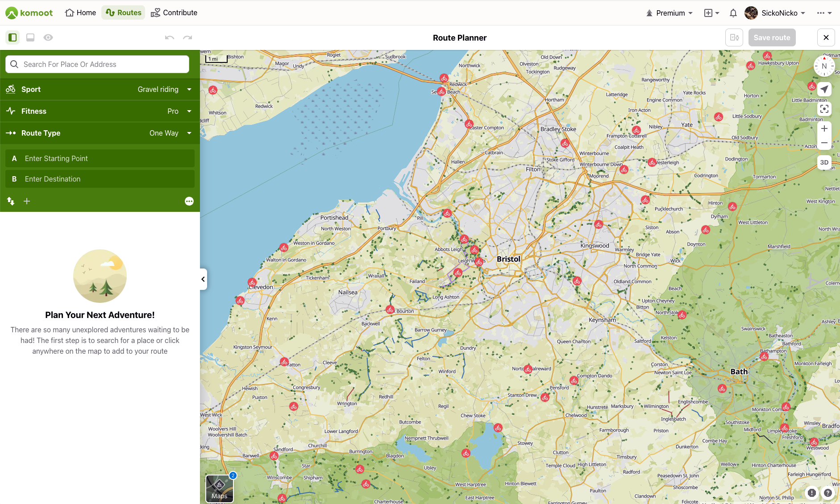Center the map on my location
This screenshot has height=504, width=840.
coord(824,89)
